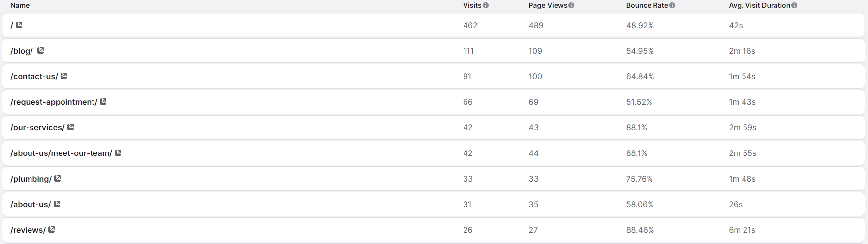Click external link icon for /our-services/
The height and width of the screenshot is (244, 868).
tap(71, 127)
